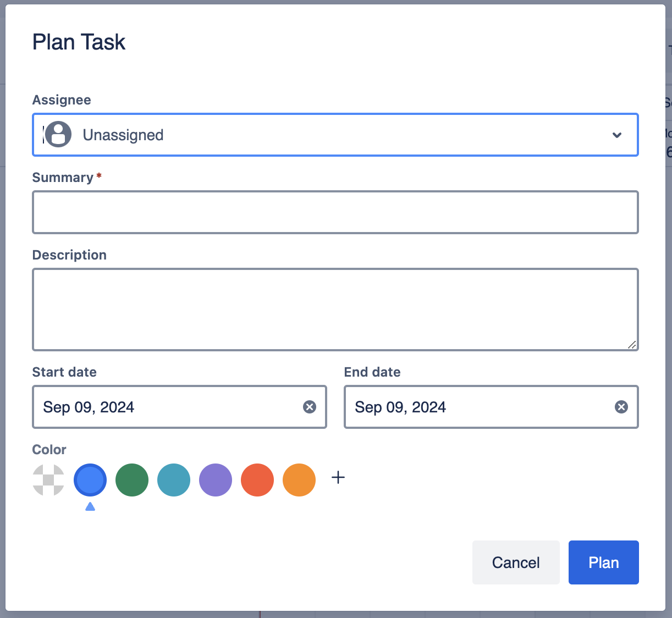
Task: Choose the blue color swatch
Action: point(90,480)
